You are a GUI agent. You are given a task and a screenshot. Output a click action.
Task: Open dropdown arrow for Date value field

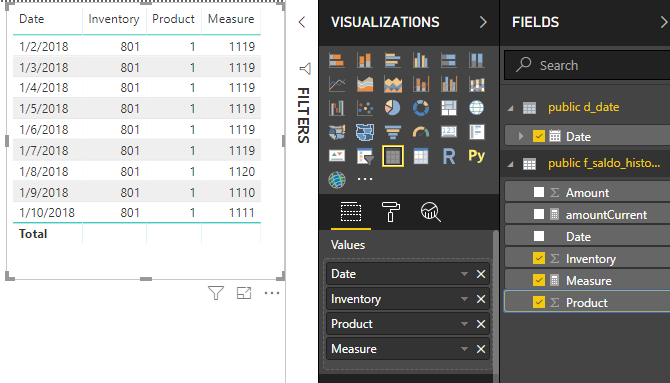click(x=464, y=274)
